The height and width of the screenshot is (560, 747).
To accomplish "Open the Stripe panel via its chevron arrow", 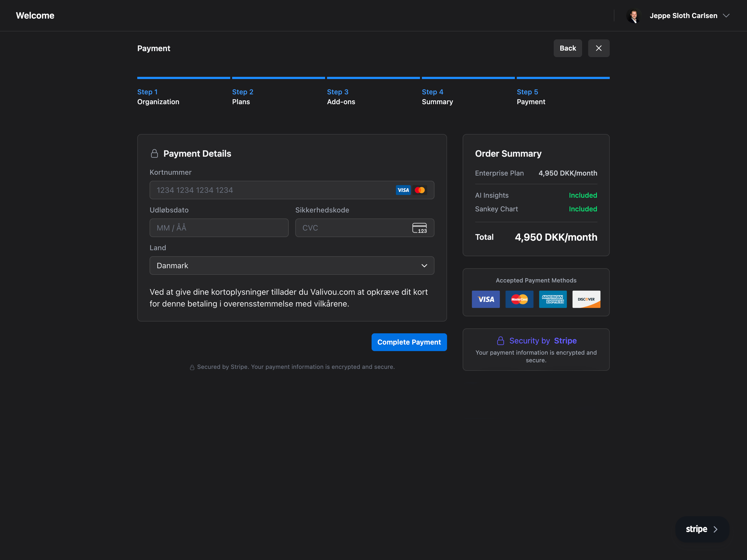I will tap(715, 529).
